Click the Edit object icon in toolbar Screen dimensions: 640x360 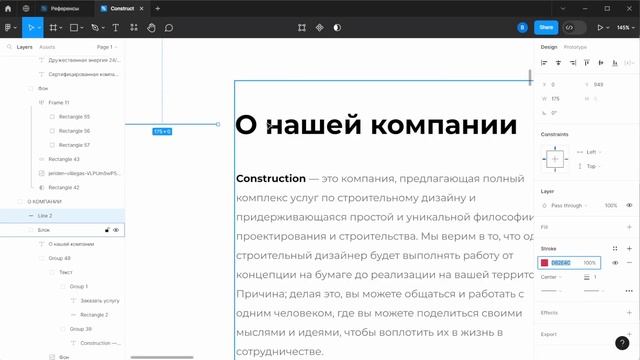(302, 28)
